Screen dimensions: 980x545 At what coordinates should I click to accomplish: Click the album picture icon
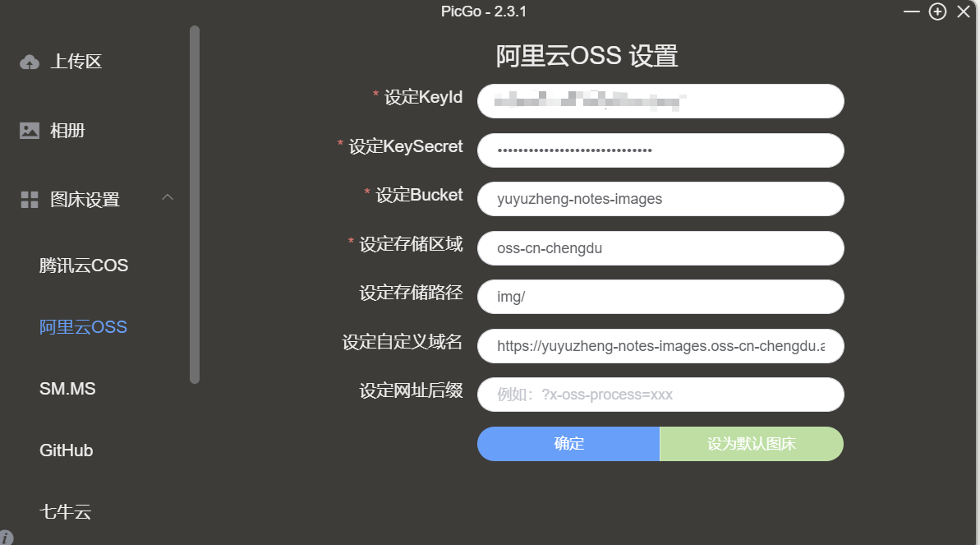click(30, 131)
